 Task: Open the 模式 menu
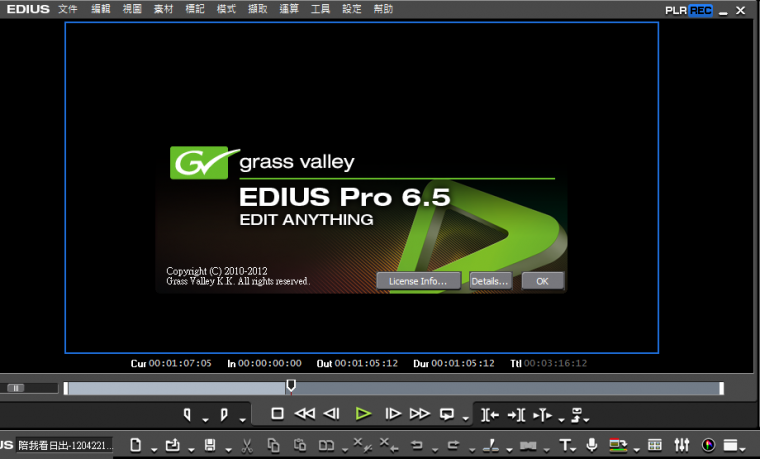[x=226, y=9]
